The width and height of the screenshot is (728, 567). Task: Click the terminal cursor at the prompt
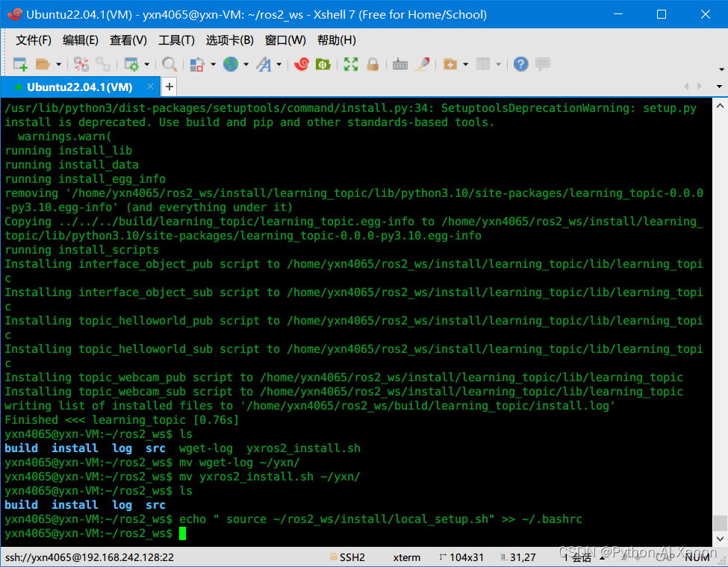[x=182, y=533]
